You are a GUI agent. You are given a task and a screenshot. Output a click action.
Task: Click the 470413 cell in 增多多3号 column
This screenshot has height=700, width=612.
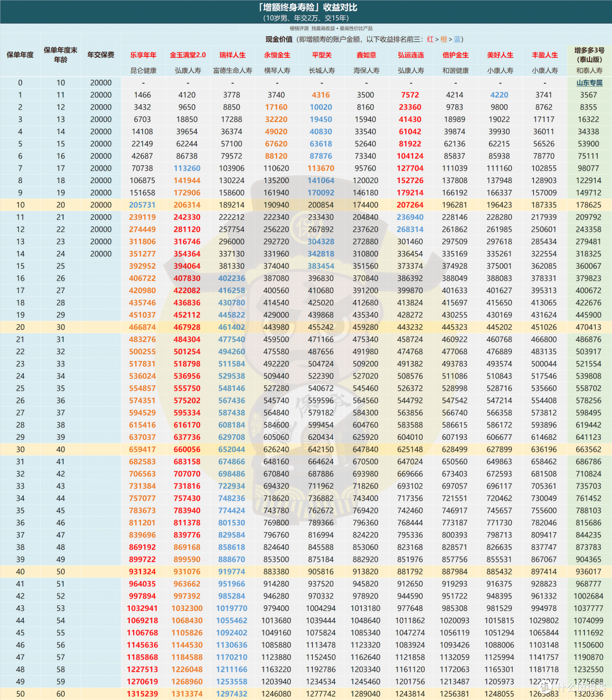point(589,327)
